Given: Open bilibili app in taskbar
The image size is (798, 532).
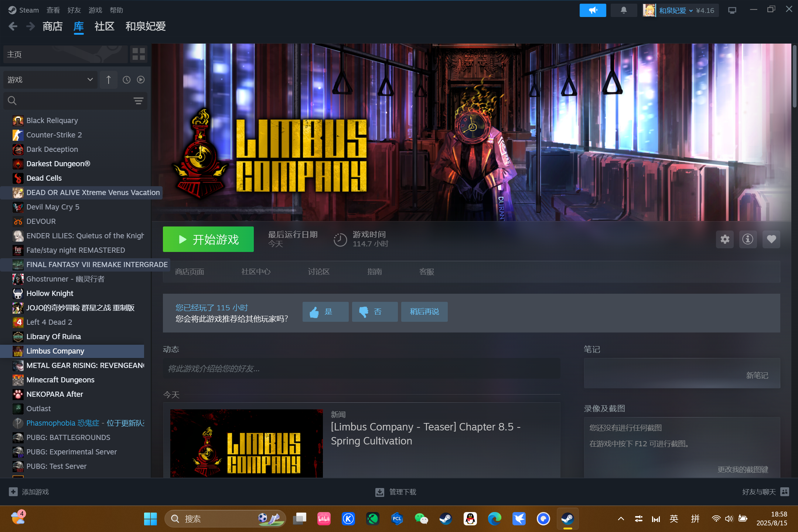Looking at the screenshot, I should pyautogui.click(x=324, y=519).
